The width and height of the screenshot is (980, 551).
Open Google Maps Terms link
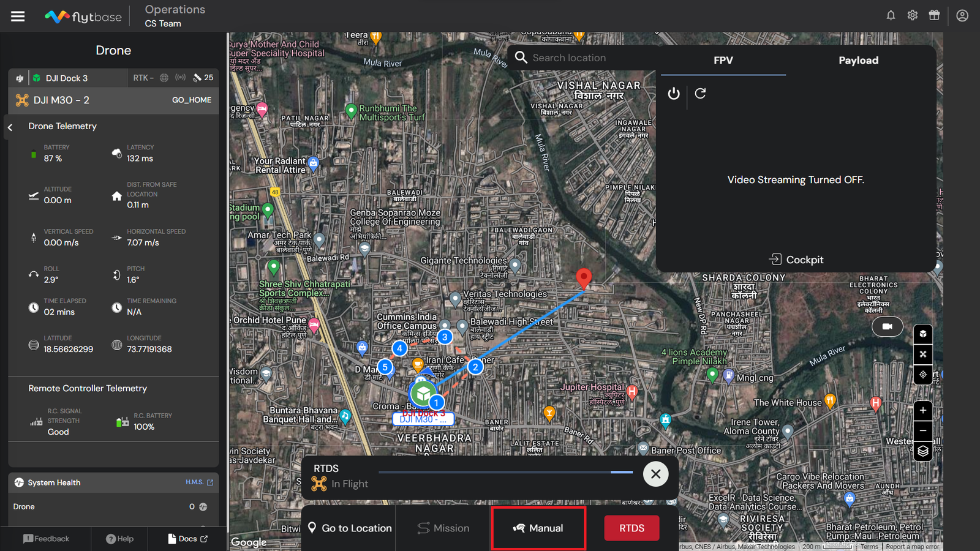869,547
